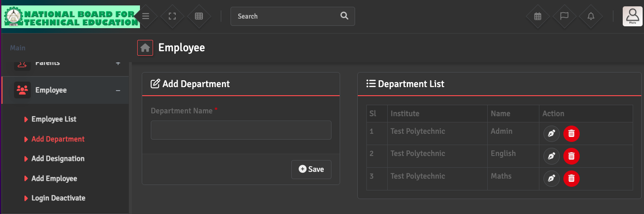Go to Employee List in sidebar

(x=54, y=119)
